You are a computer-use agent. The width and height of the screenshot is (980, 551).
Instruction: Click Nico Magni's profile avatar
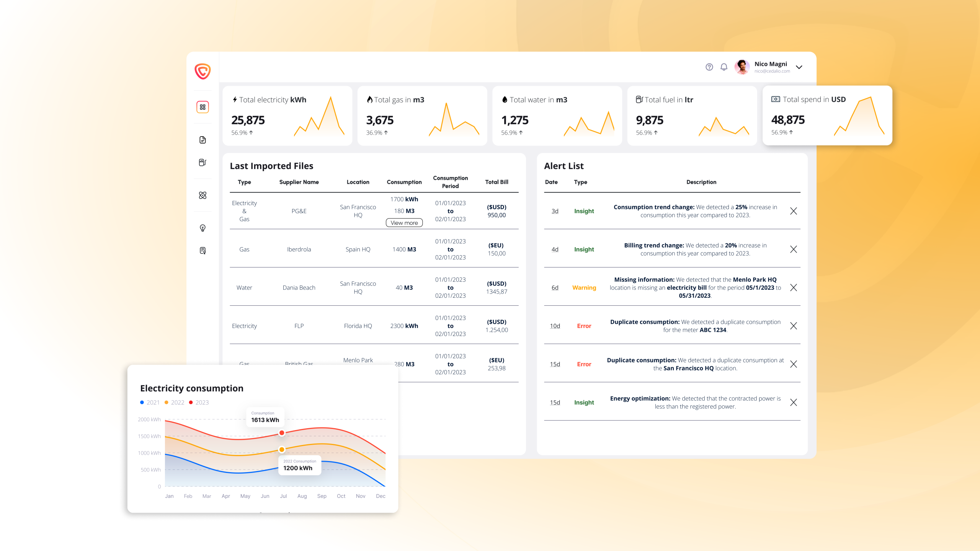click(x=742, y=67)
